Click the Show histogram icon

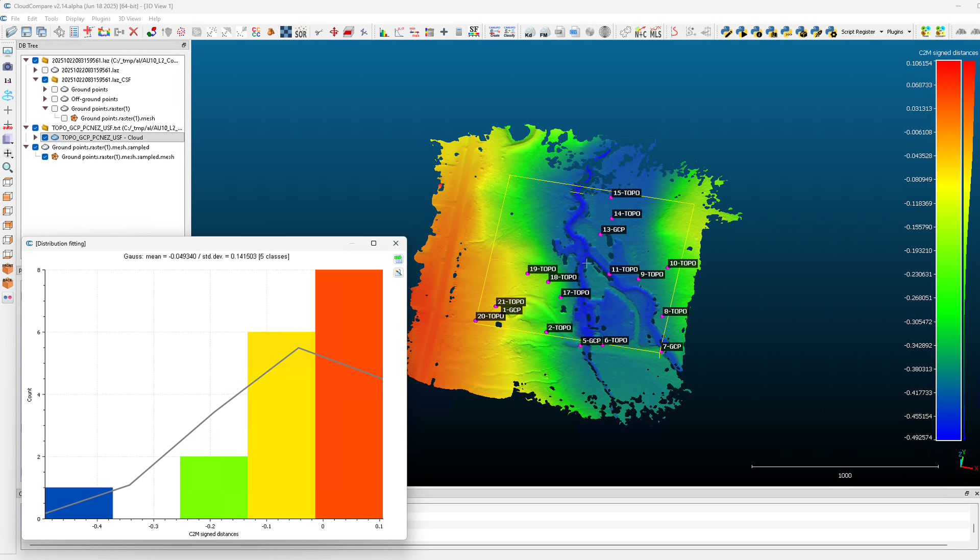[x=384, y=32]
